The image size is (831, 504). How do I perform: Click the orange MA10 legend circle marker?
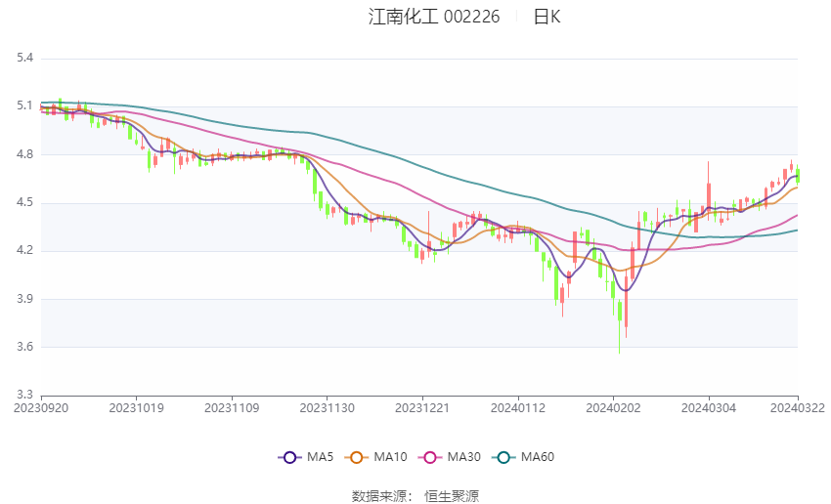pos(357,457)
